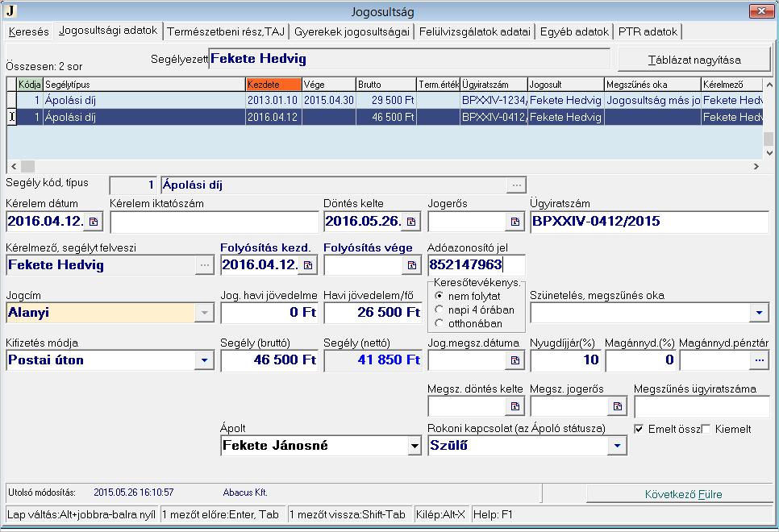The width and height of the screenshot is (779, 532).
Task: Close the Jogosultság window
Action: pos(761,10)
